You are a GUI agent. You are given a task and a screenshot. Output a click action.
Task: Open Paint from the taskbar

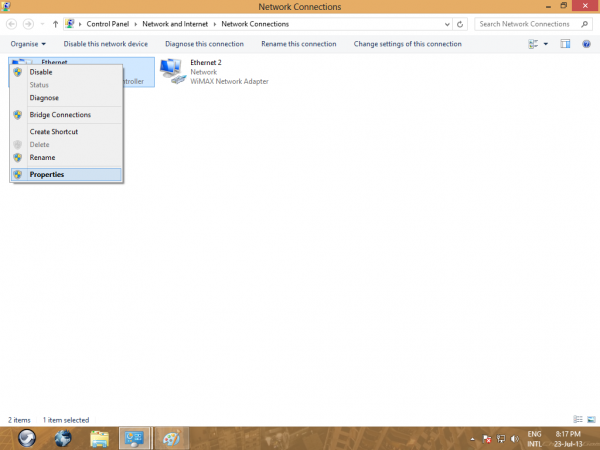(x=171, y=438)
